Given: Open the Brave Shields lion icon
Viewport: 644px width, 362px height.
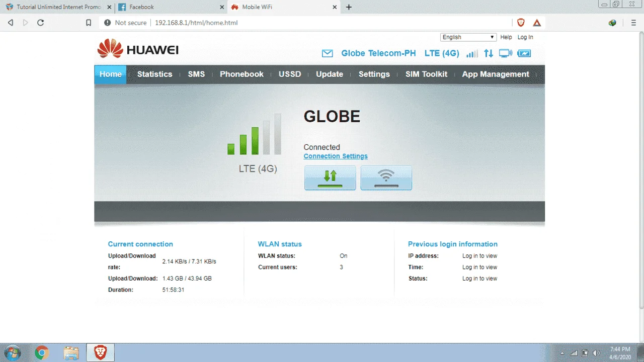Looking at the screenshot, I should tap(521, 23).
